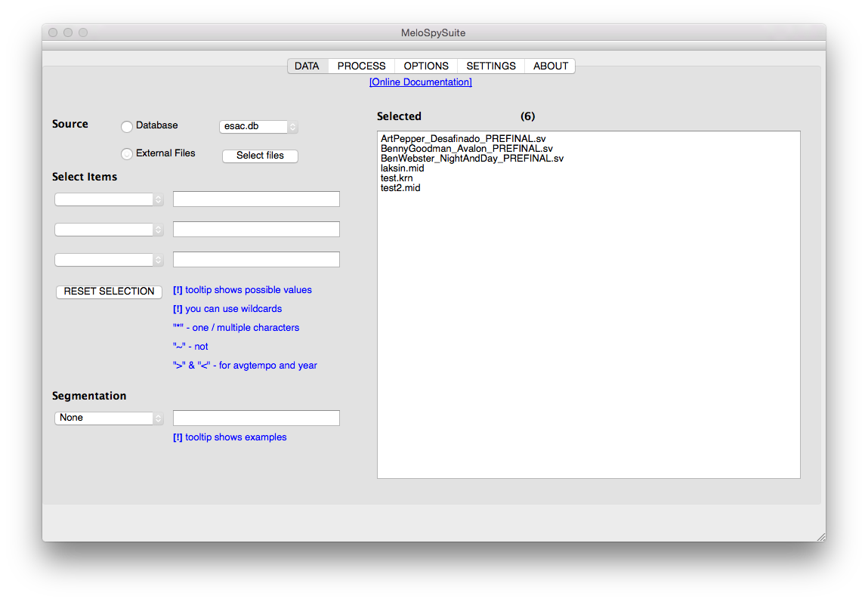Select BennyGoodman_Avalon_PREFINAL.sv in the list

(x=467, y=149)
